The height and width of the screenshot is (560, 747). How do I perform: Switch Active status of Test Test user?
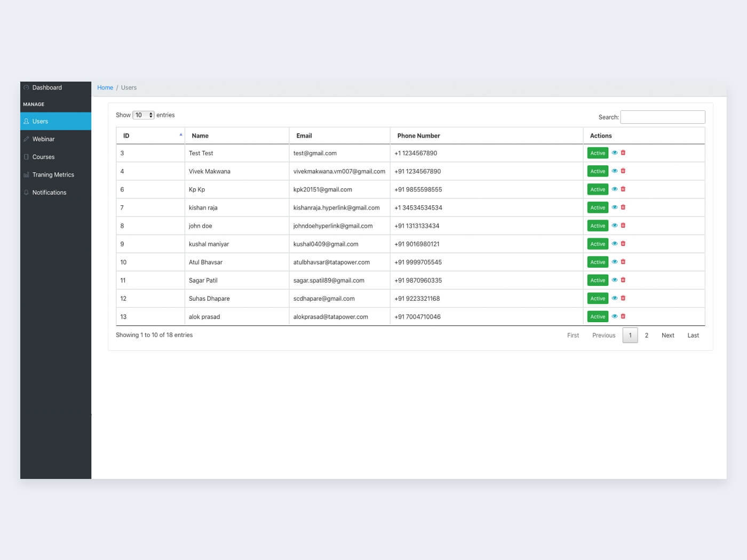click(x=598, y=153)
